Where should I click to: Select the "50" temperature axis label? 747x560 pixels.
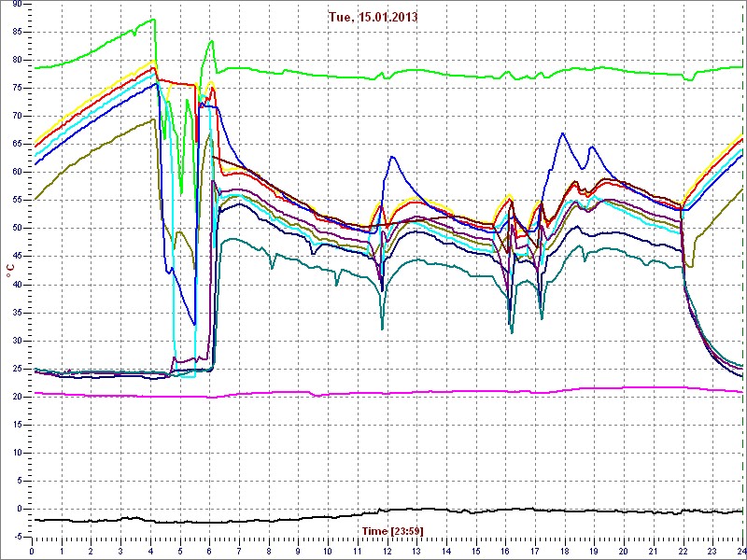pos(17,229)
